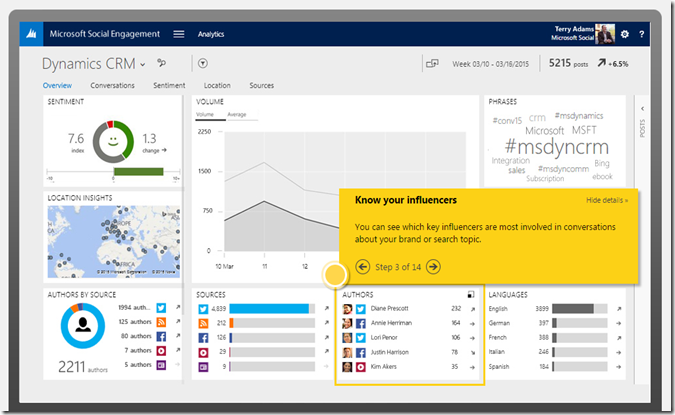Switch to the Location tab
Viewport: 675px width, 415px height.
[217, 85]
